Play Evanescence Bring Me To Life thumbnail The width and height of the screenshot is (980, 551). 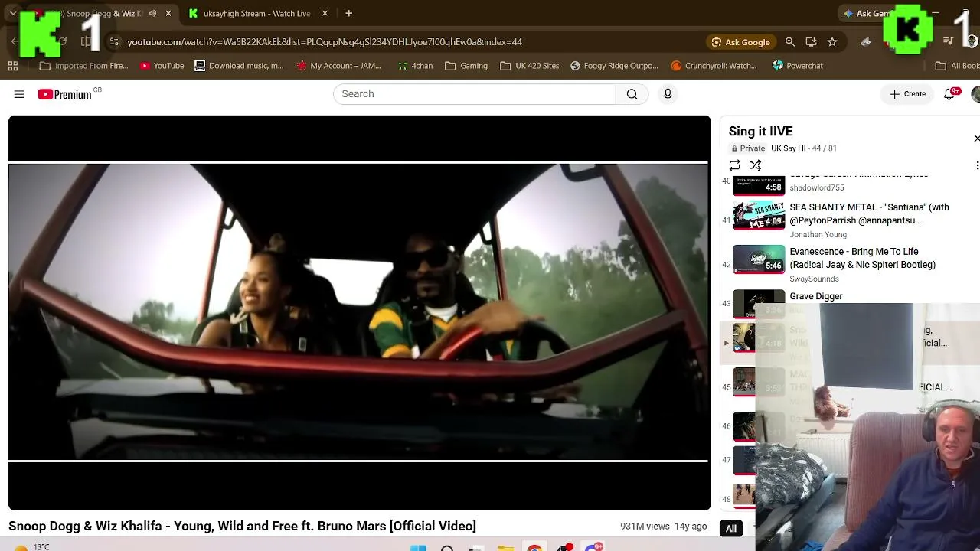pos(759,259)
